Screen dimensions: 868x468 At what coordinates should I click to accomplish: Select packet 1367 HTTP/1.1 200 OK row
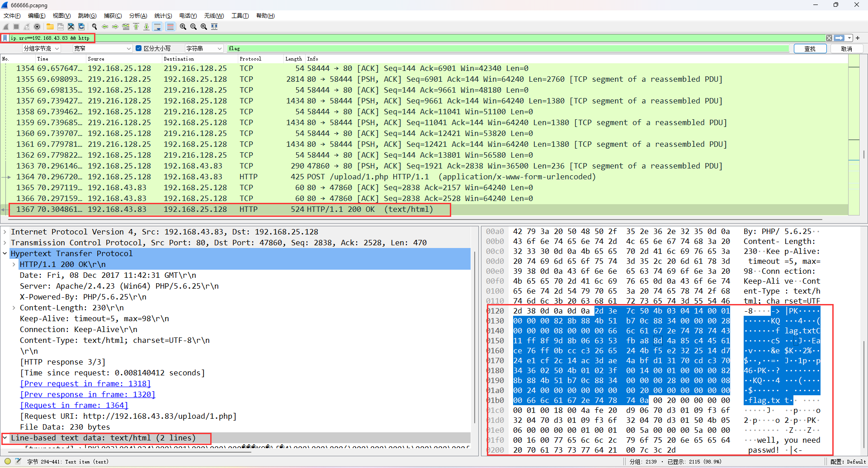tap(424, 209)
